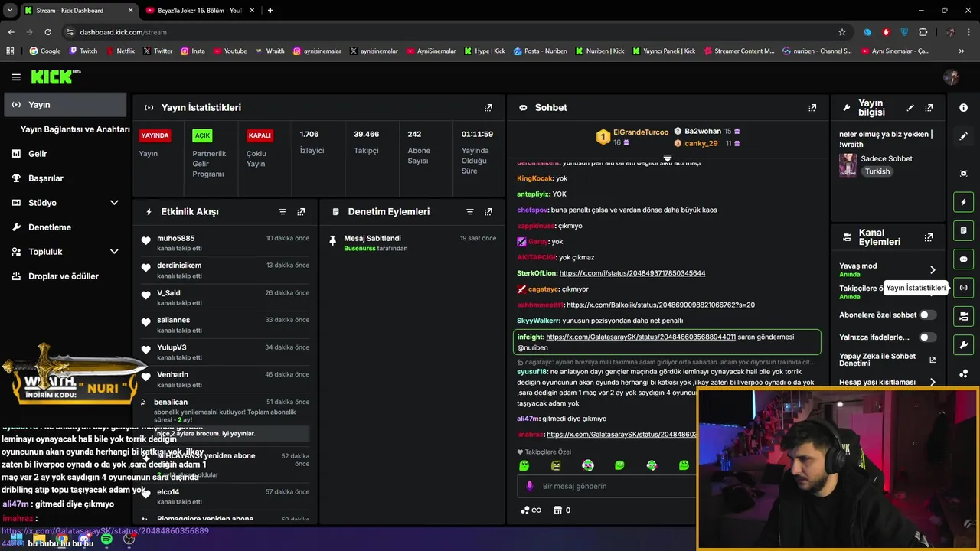
Task: Toggle the lightning bolt widget in the right rail
Action: [x=963, y=202]
